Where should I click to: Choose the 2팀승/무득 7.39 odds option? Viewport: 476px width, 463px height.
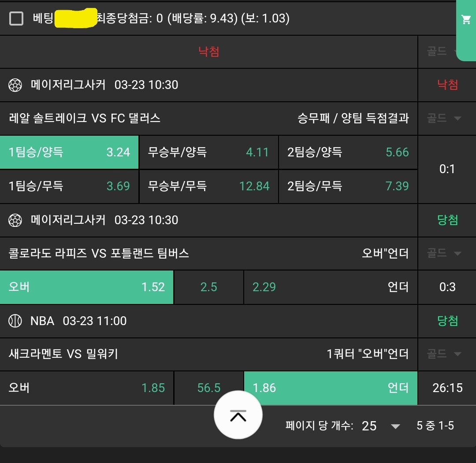[348, 186]
